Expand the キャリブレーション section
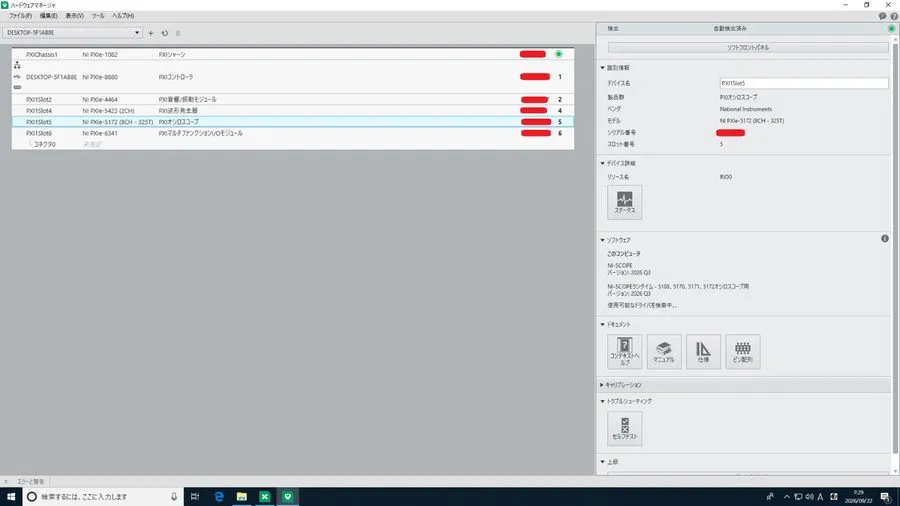The width and height of the screenshot is (900, 506). click(x=602, y=385)
